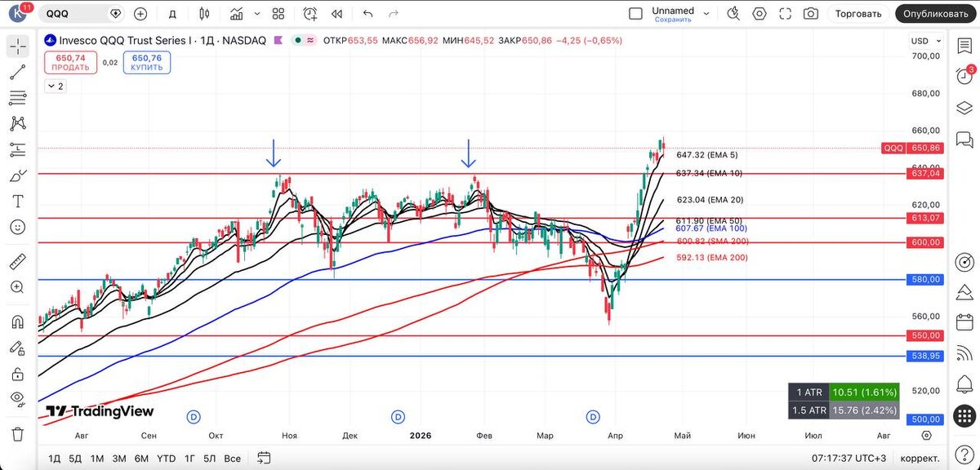Select the 1М time range

(97, 458)
